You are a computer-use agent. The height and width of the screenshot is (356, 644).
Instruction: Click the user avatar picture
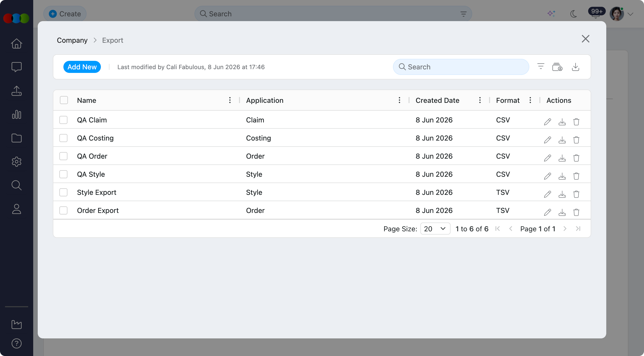point(617,14)
